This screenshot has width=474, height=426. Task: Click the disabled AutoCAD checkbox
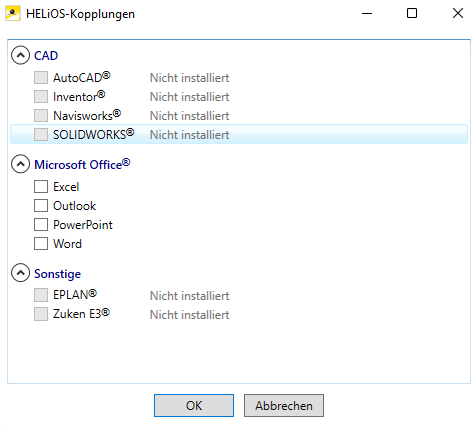coord(41,78)
